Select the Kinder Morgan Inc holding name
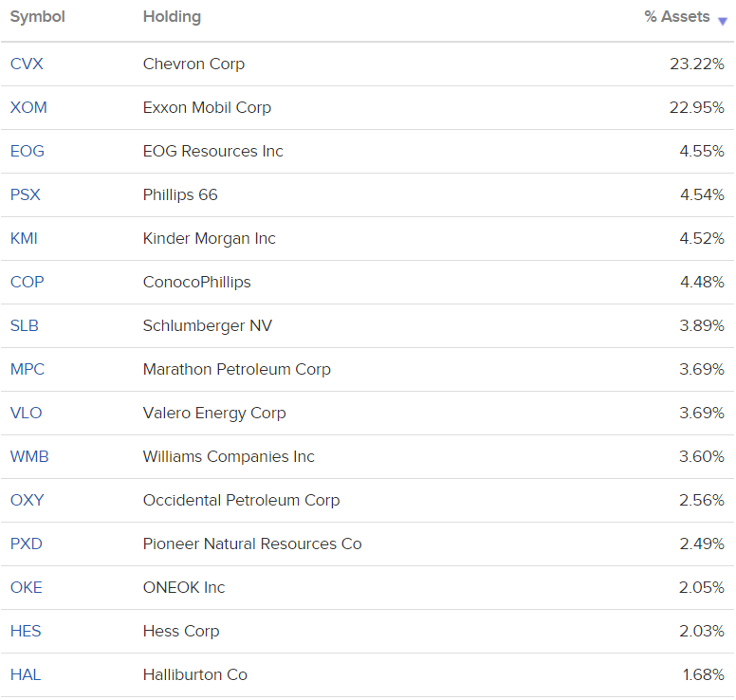736x700 pixels. [x=210, y=238]
